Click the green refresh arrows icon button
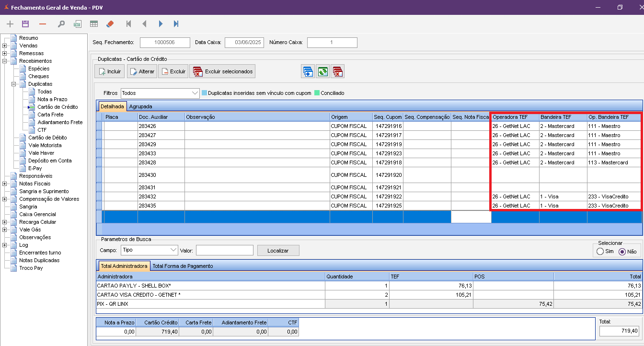Viewport: 644px width, 346px height. pyautogui.click(x=323, y=71)
